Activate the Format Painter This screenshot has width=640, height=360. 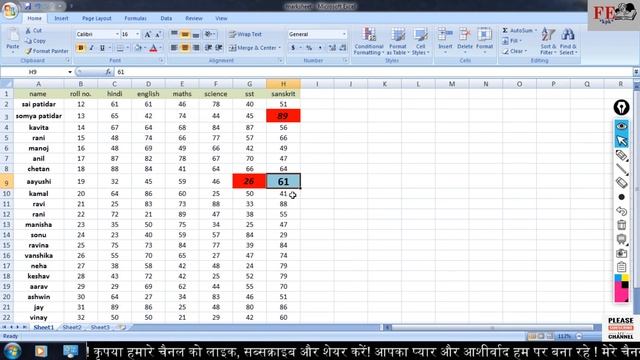point(47,51)
